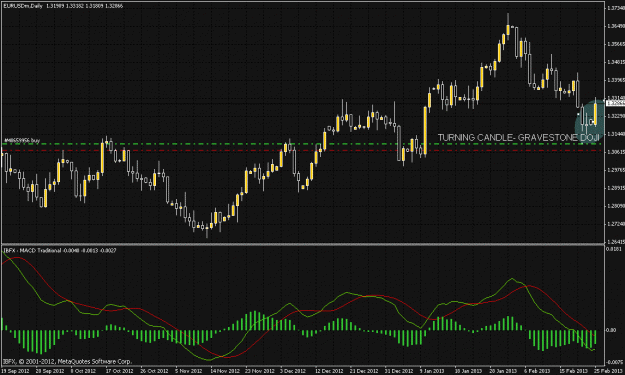Screen dimensions: 625x375
Task: Click the 8 Oct 2012 date label
Action: [83, 371]
